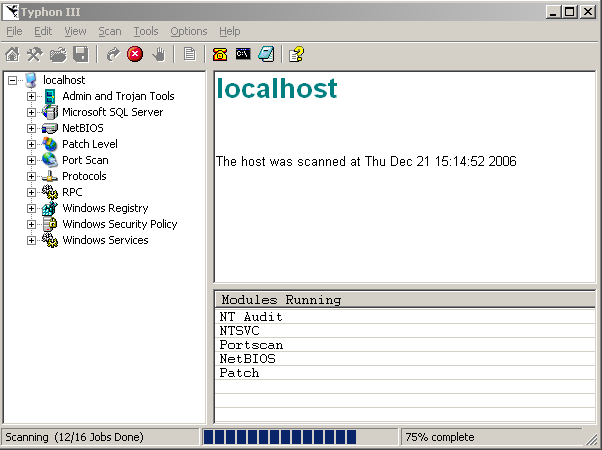Viewport: 602px width, 450px height.
Task: Open the tools (hammer and wrench) icon
Action: coord(35,54)
